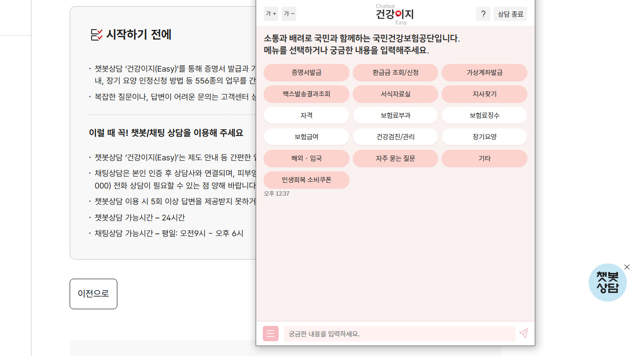Send a message with the paper plane icon
644x356 pixels.
click(524, 334)
